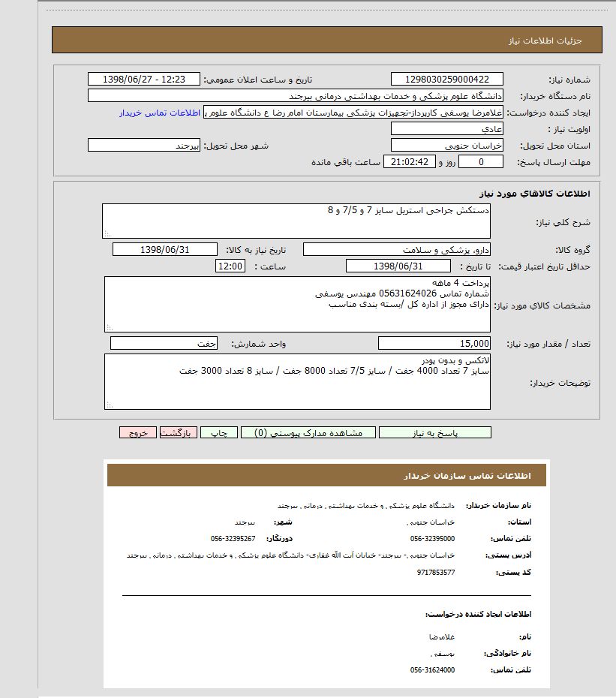Viewport: 616px width, 698px height.
Task: Click the بازگشت back button
Action: click(x=179, y=433)
